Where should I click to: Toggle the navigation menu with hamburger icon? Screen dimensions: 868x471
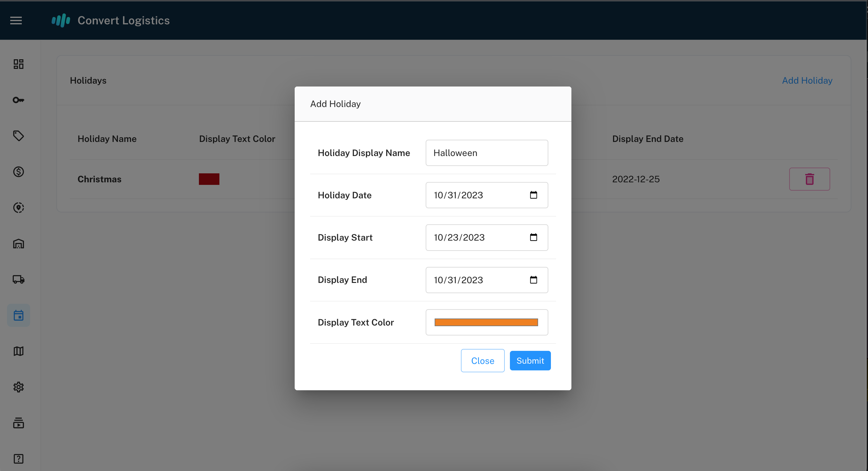(x=16, y=20)
